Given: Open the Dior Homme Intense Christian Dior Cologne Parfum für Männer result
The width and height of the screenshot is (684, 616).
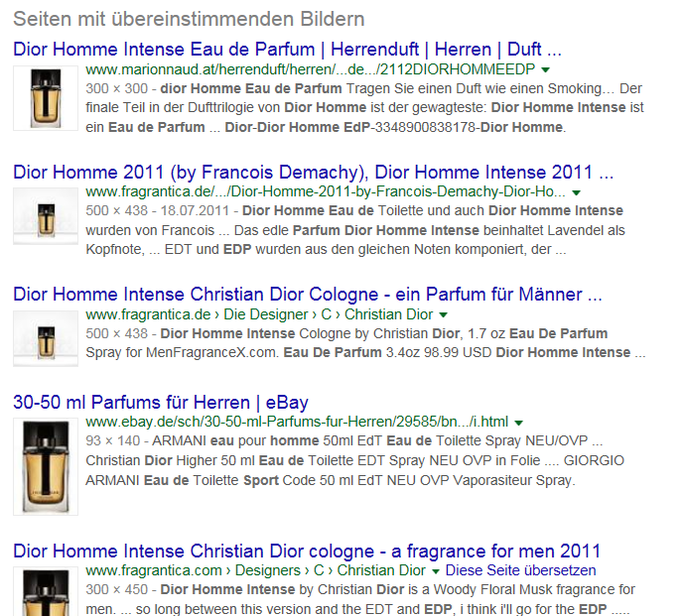Looking at the screenshot, I should (308, 295).
